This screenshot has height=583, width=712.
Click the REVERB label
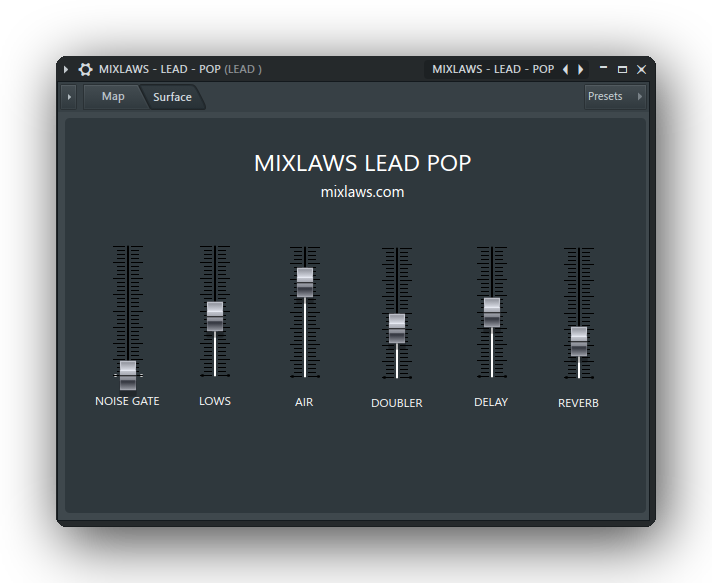point(578,403)
